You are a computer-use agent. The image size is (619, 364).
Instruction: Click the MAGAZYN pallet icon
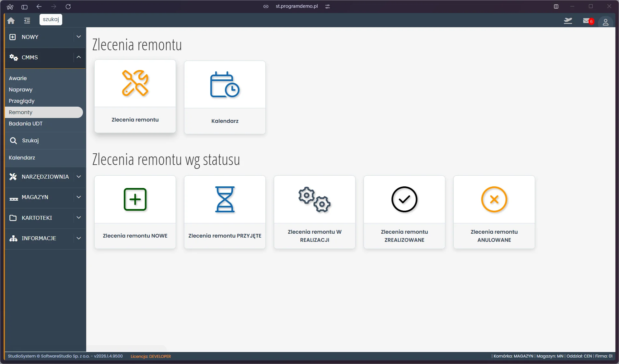[x=14, y=198]
